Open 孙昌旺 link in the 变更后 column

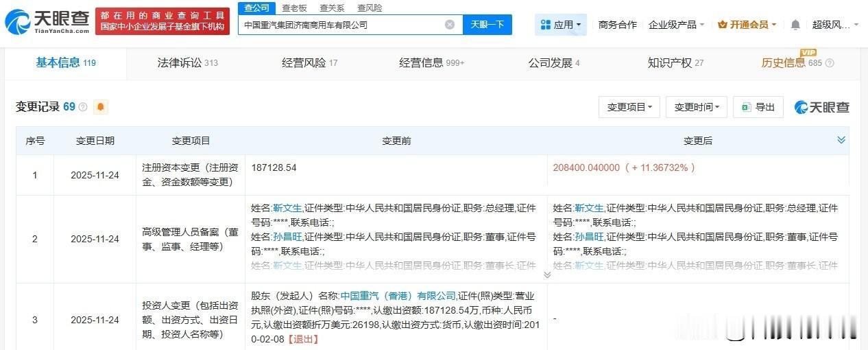click(x=589, y=237)
